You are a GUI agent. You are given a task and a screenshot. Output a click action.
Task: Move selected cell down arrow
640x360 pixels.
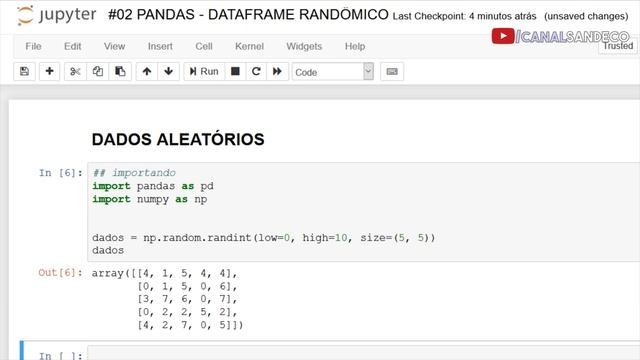click(x=169, y=71)
